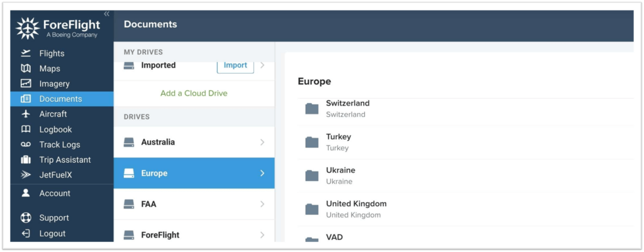Viewport: 644px width, 252px height.
Task: Click the Logout label
Action: [x=52, y=234]
